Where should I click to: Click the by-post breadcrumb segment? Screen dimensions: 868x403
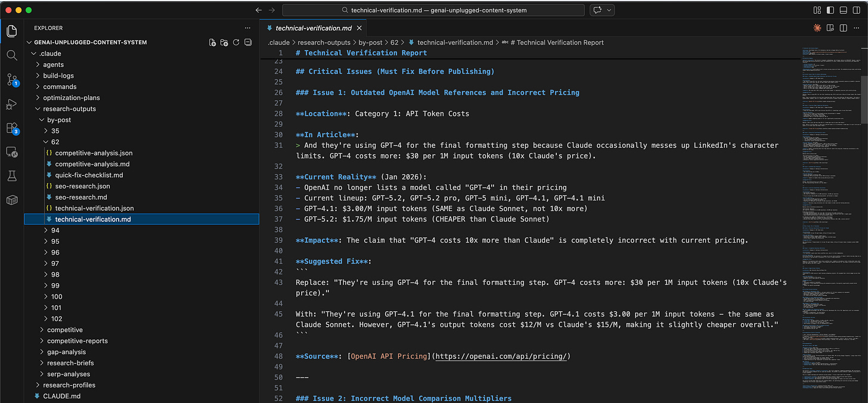point(370,42)
